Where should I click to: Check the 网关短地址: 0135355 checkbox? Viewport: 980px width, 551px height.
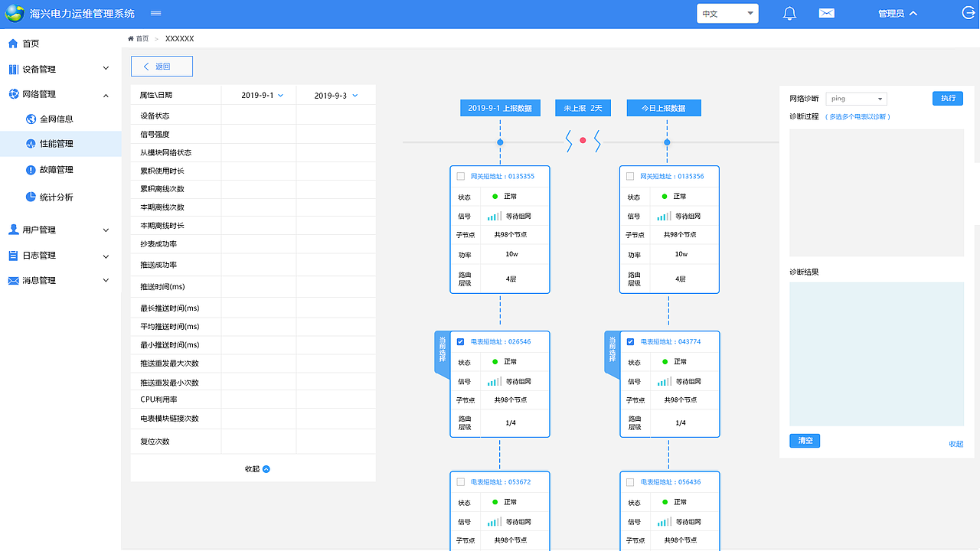point(460,176)
